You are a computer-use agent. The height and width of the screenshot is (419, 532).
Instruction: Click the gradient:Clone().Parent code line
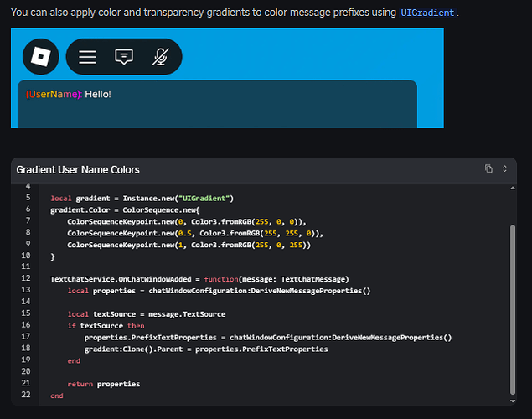(206, 349)
